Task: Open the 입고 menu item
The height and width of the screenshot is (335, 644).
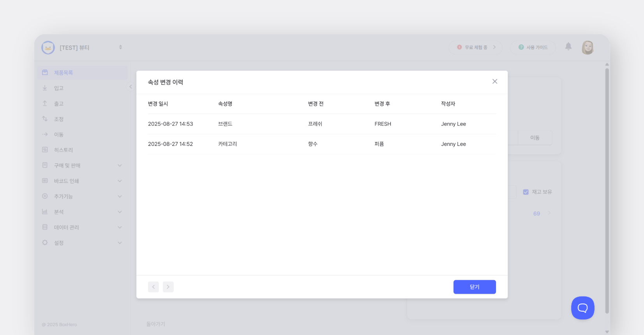Action: coord(83,88)
